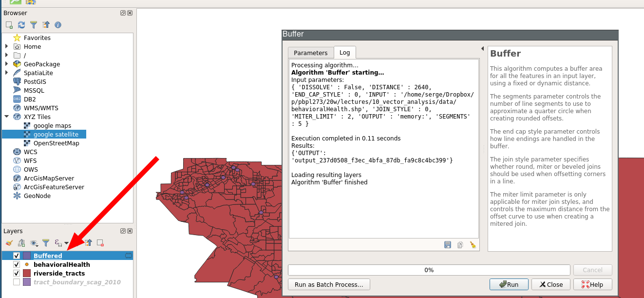The image size is (644, 298).
Task: Enable the tract_boundary_scag_2010 layer checkbox
Action: (x=17, y=282)
